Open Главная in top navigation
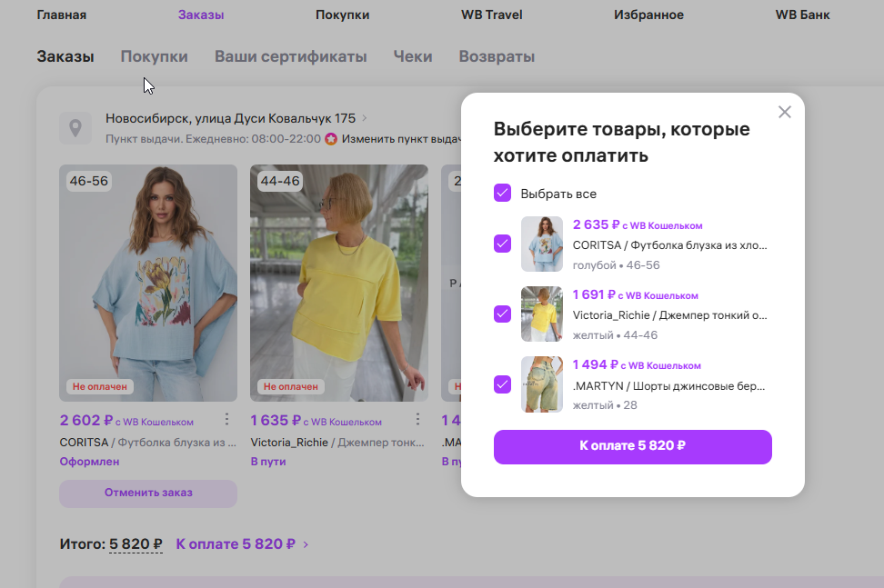This screenshot has height=588, width=884. (62, 15)
